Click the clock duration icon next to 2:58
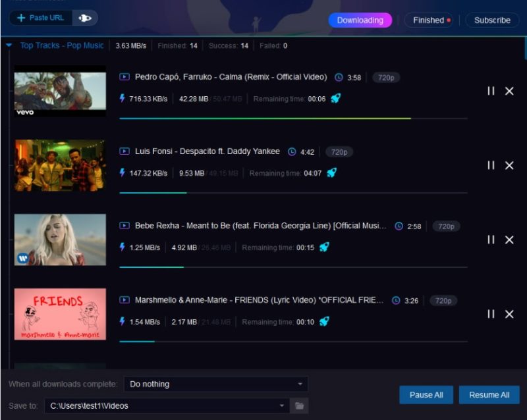 pos(399,226)
